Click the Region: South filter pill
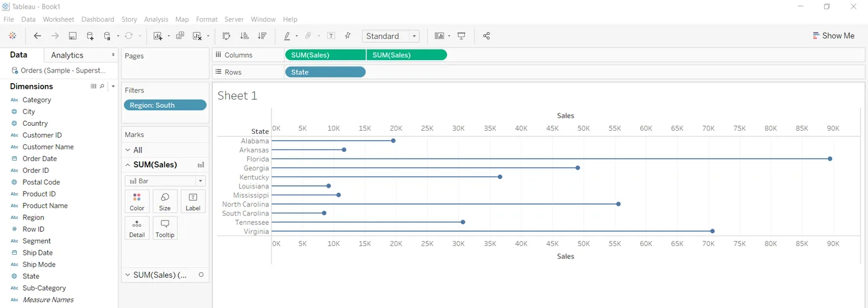 165,105
